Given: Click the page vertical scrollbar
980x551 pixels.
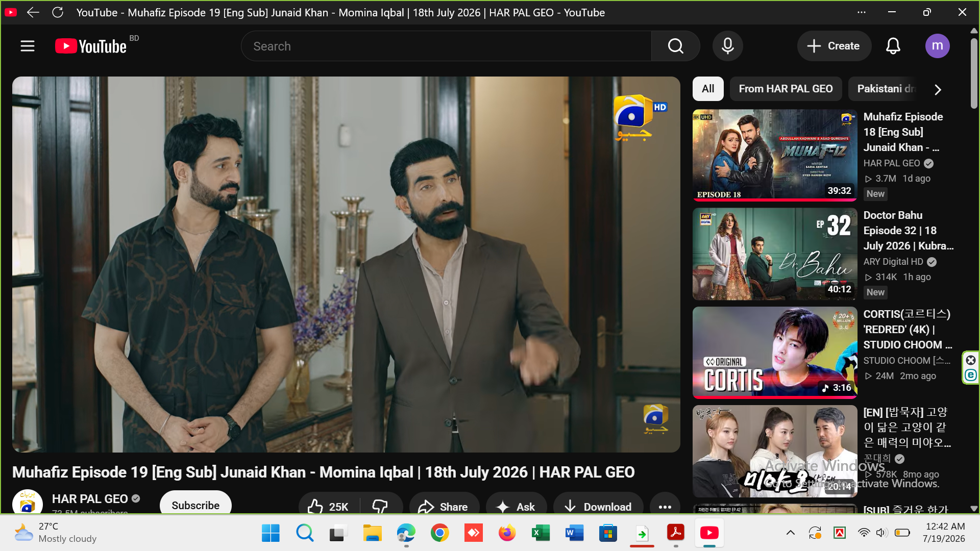Looking at the screenshot, I should (974, 73).
